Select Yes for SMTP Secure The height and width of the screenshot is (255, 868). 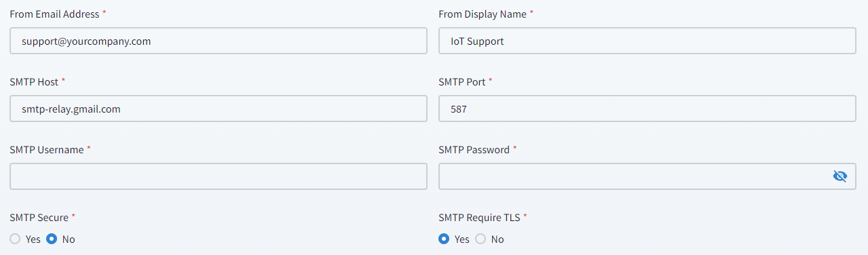[15, 239]
